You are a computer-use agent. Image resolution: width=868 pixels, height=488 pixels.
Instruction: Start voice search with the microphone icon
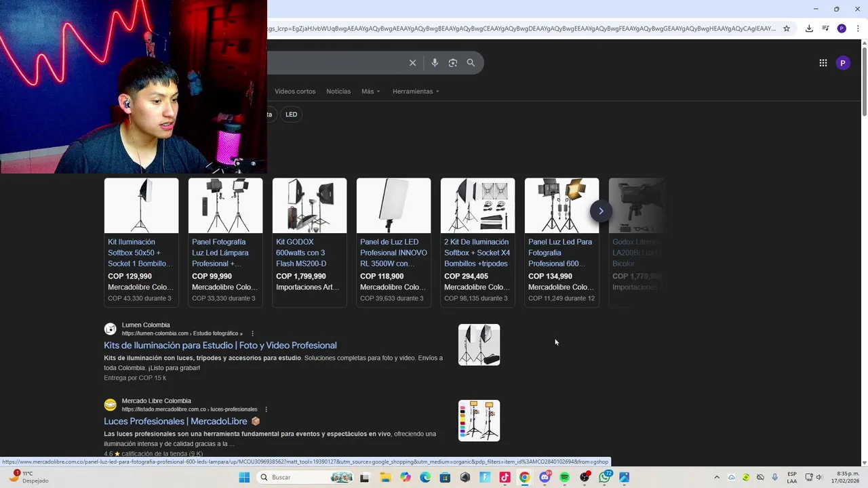point(435,63)
